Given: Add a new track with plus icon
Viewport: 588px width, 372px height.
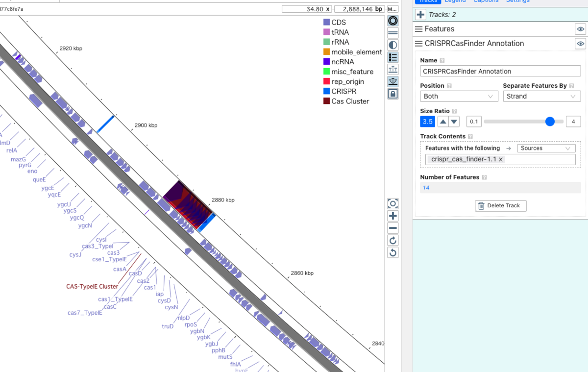Looking at the screenshot, I should click(420, 15).
